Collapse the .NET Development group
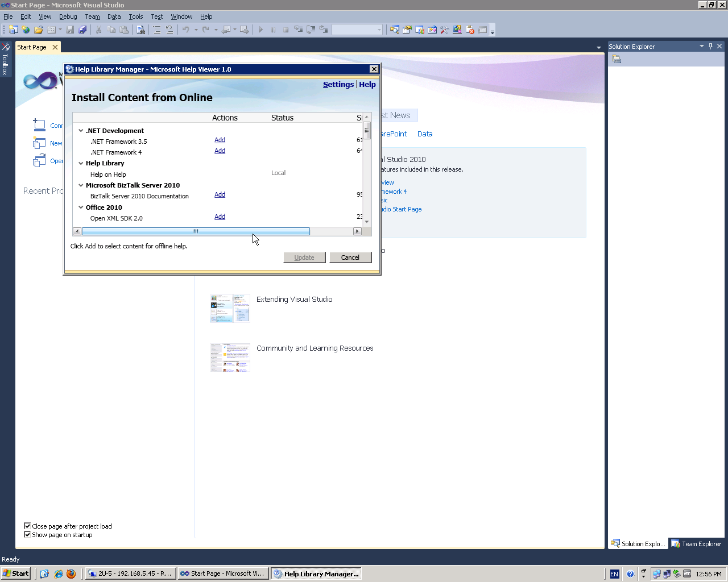This screenshot has height=582, width=728. tap(81, 131)
